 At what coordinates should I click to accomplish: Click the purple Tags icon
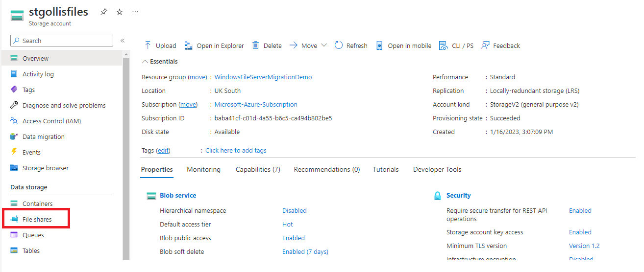14,90
